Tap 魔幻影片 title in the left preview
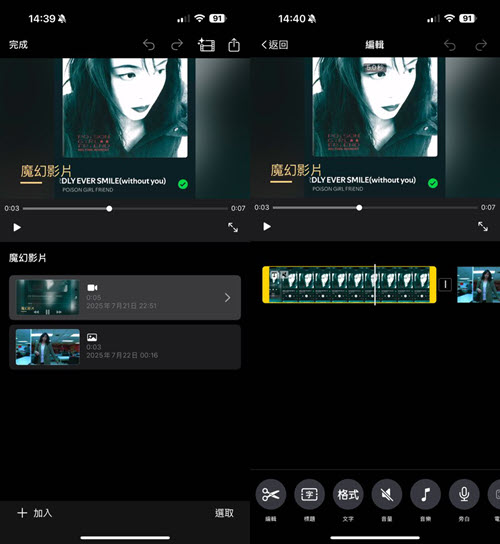Image resolution: width=500 pixels, height=544 pixels. coord(46,171)
